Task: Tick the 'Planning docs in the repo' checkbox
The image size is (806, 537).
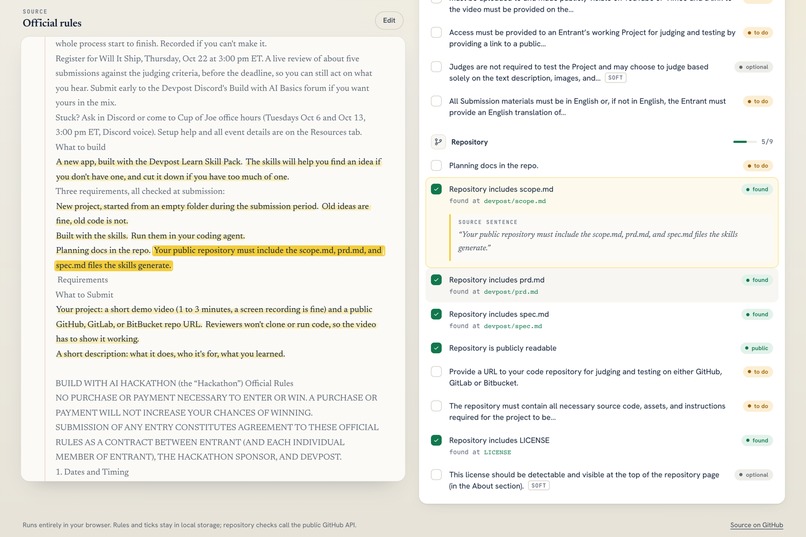Action: coord(436,165)
